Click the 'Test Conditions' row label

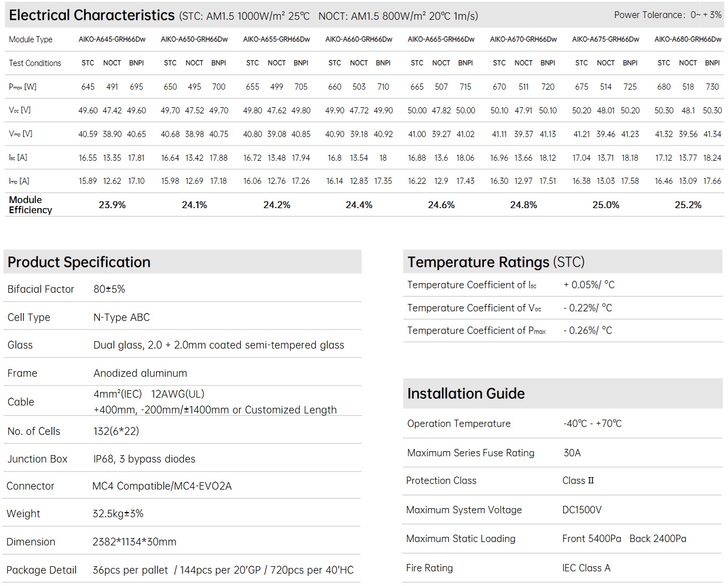35,63
